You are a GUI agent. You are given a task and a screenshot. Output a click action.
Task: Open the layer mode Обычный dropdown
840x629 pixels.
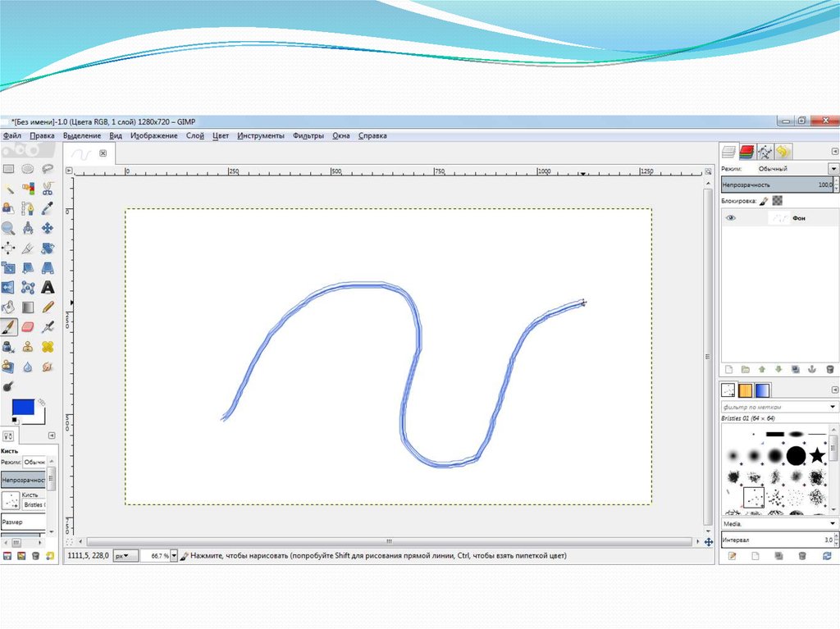833,168
